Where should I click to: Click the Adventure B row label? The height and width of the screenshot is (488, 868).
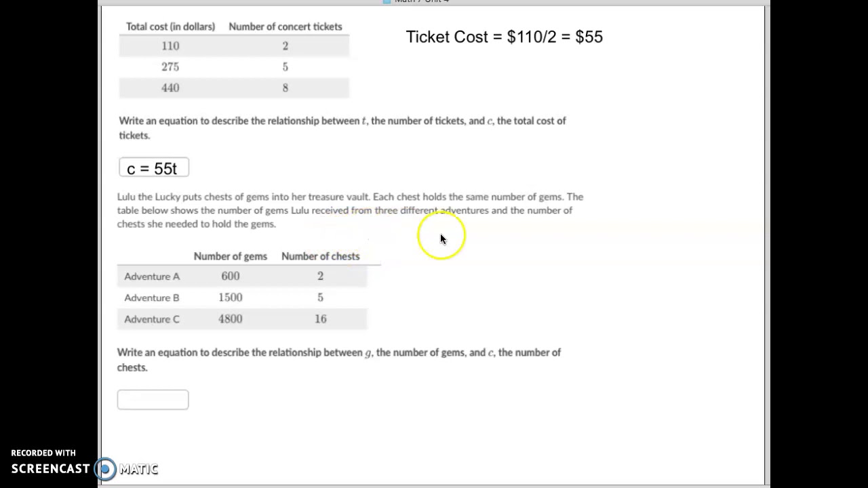(x=152, y=298)
